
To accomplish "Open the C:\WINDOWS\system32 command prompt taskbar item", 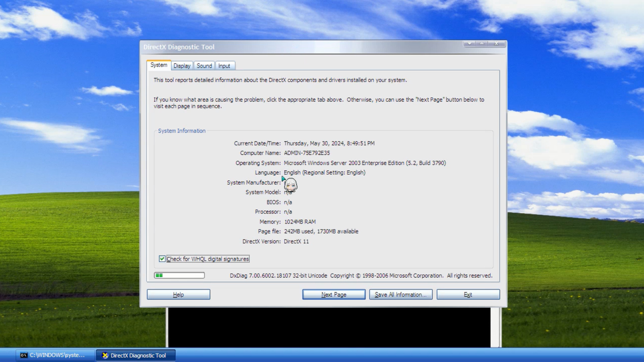I will pos(55,355).
